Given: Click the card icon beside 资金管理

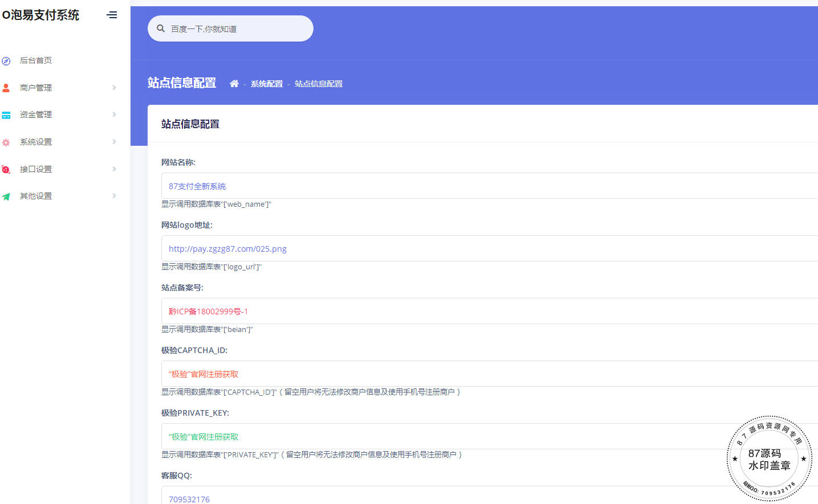Looking at the screenshot, I should (6, 115).
